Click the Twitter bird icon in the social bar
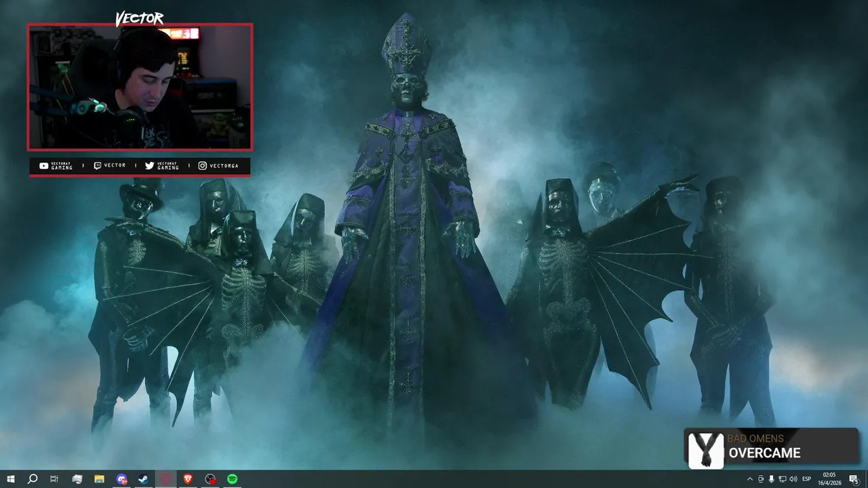 tap(149, 166)
